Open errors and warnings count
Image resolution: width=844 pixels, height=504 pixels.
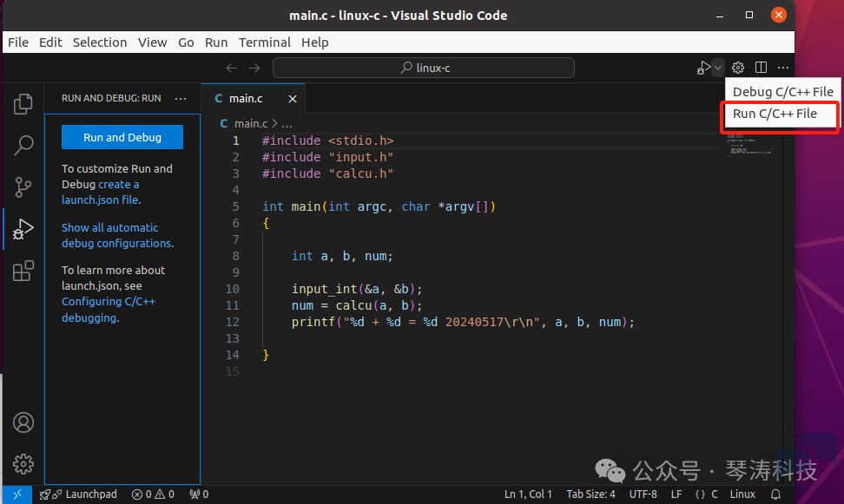coord(154,494)
